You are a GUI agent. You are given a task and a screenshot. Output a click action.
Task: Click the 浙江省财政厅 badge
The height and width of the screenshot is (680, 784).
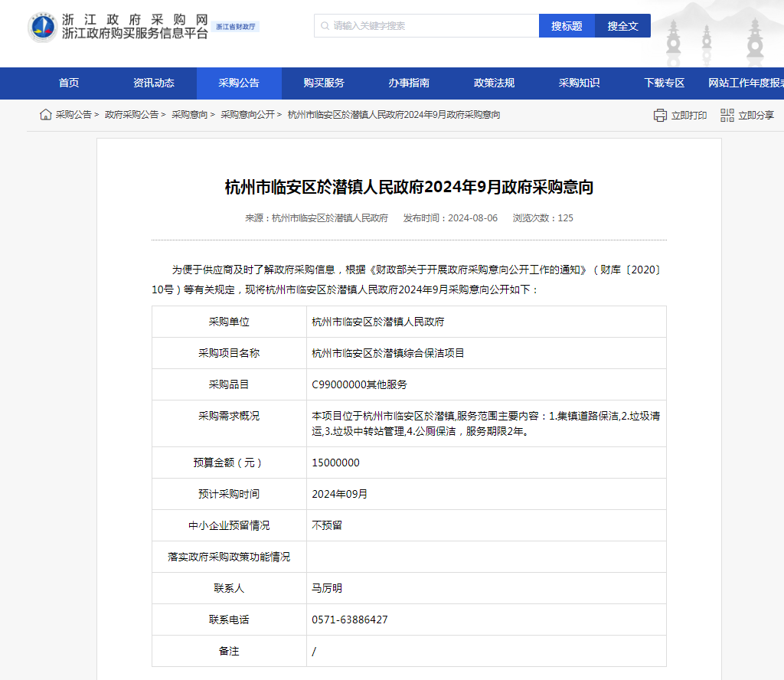pos(236,27)
